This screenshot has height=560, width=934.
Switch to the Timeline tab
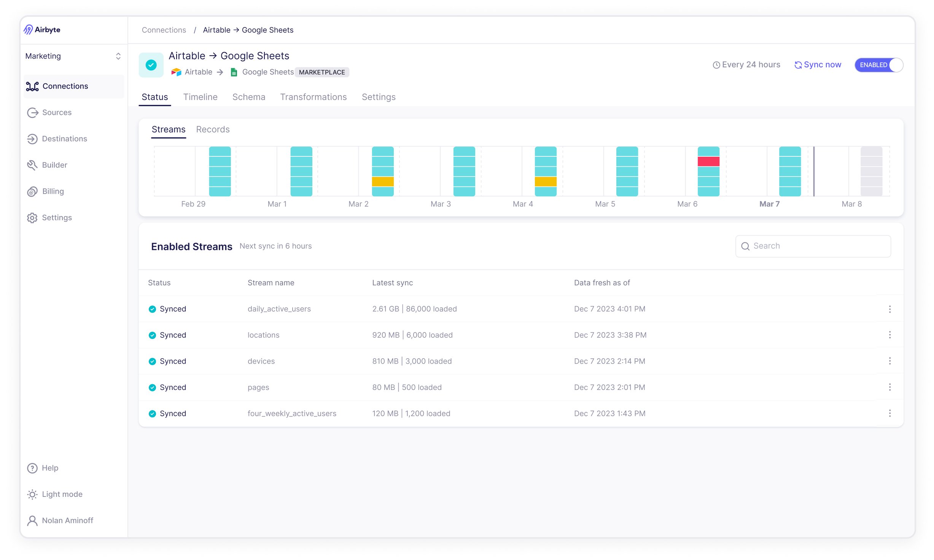coord(200,97)
